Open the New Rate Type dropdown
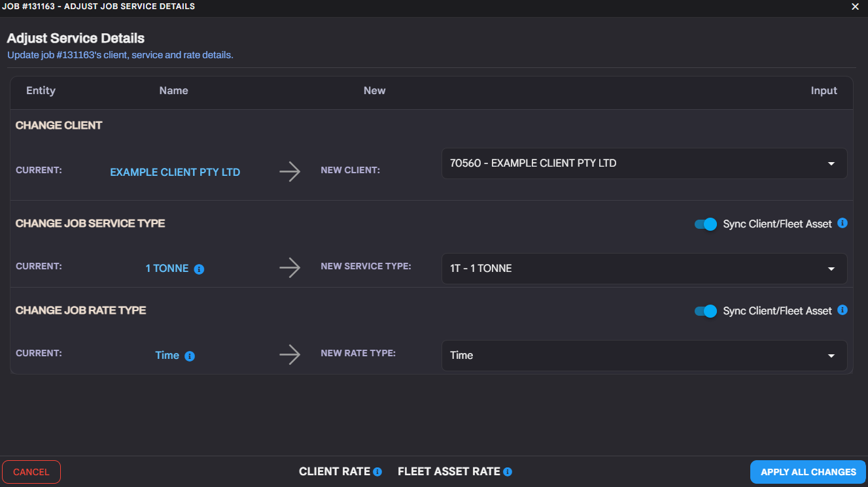 point(644,356)
